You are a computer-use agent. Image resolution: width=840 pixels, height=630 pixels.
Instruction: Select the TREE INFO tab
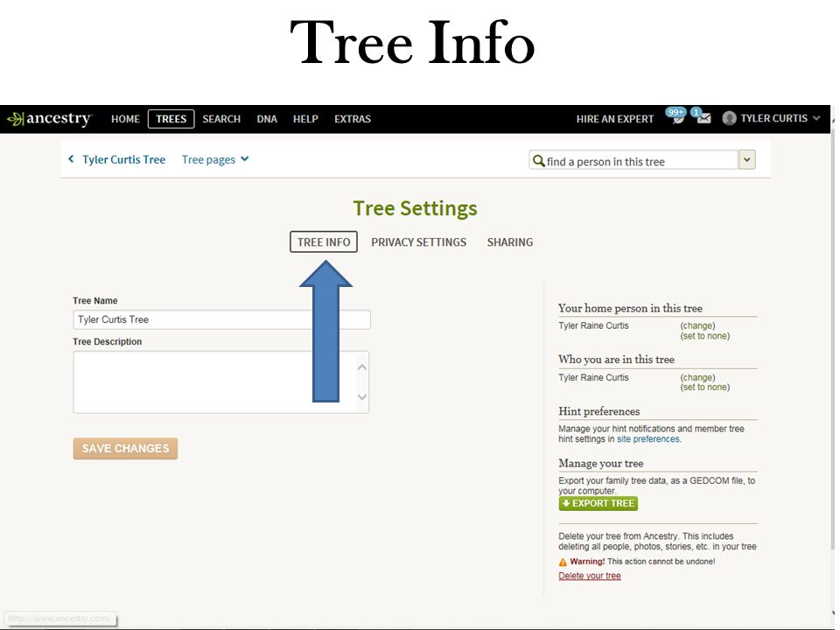324,242
